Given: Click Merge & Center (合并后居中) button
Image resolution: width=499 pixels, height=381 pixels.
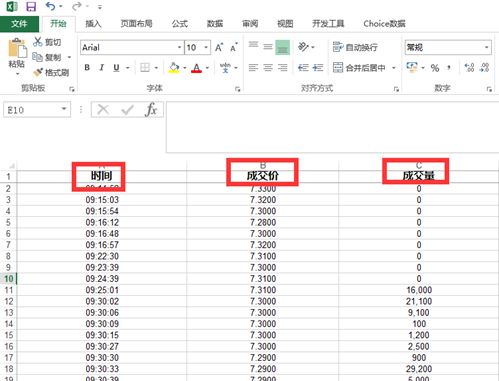Looking at the screenshot, I should [359, 68].
